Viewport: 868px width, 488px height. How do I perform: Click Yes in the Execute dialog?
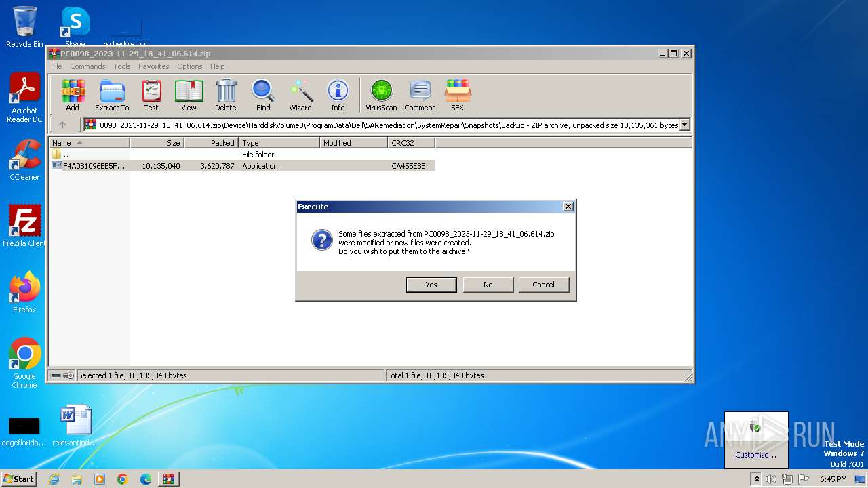pyautogui.click(x=431, y=285)
